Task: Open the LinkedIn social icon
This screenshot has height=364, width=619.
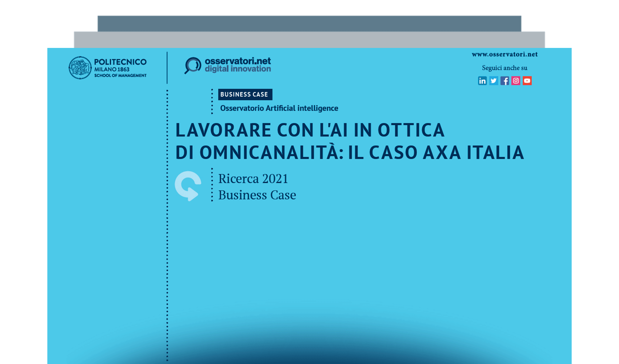Action: point(482,81)
